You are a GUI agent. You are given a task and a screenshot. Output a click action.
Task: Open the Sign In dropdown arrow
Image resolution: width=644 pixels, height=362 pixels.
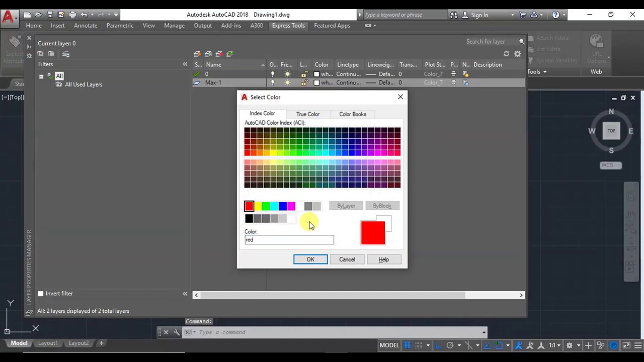pyautogui.click(x=512, y=15)
